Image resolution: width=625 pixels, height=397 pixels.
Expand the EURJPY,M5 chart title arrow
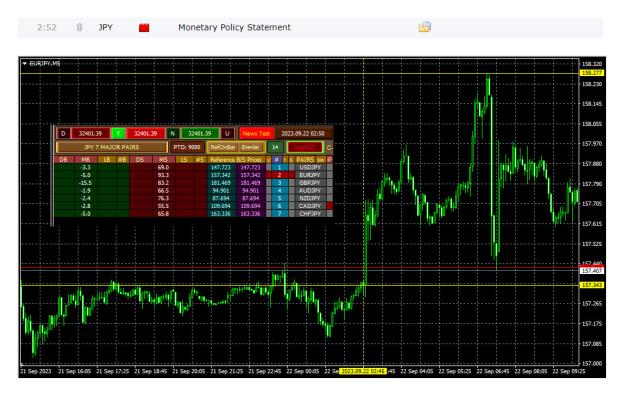(x=25, y=63)
